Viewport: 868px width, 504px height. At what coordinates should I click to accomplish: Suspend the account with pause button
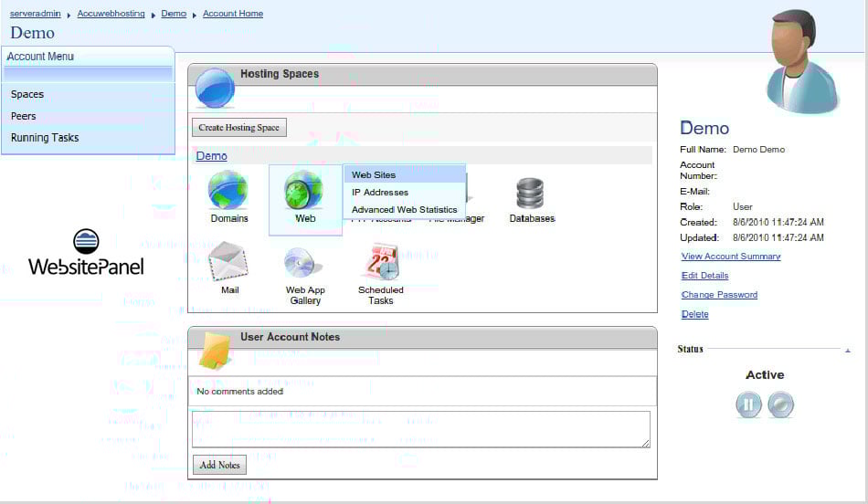(x=748, y=404)
